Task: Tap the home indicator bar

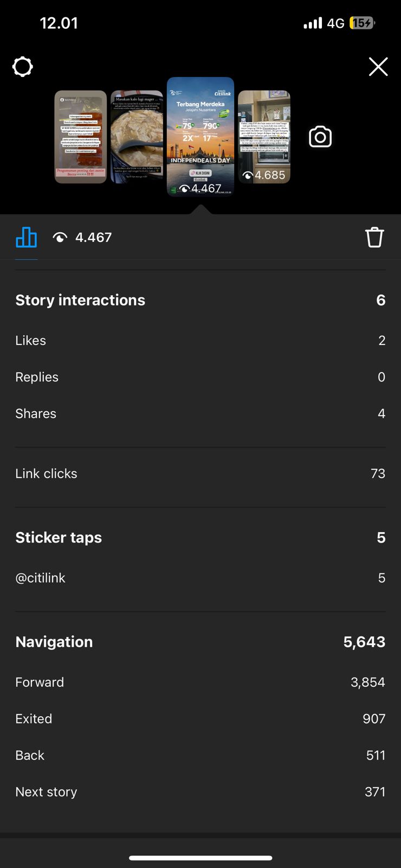Action: click(x=200, y=858)
